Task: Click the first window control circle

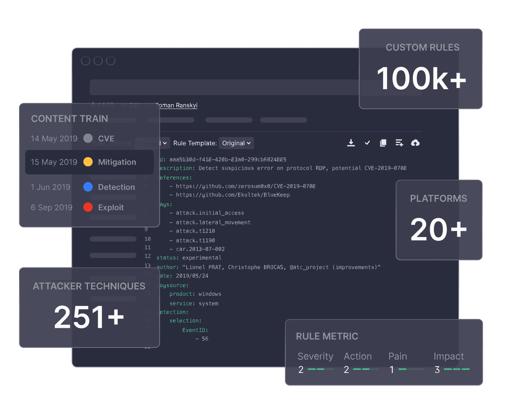Action: pyautogui.click(x=85, y=61)
